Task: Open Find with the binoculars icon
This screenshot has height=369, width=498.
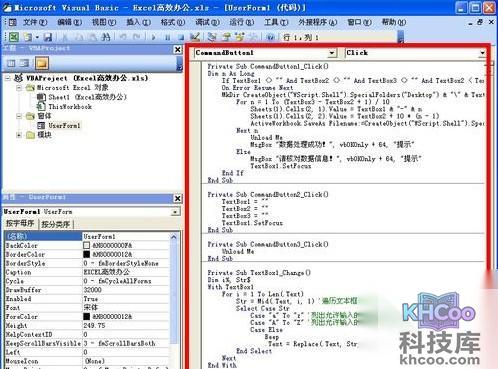Action: [106, 37]
